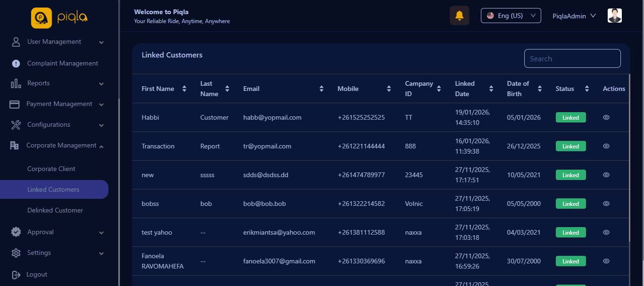Image resolution: width=644 pixels, height=286 pixels.
Task: Sort by Email column arrows
Action: (322, 89)
